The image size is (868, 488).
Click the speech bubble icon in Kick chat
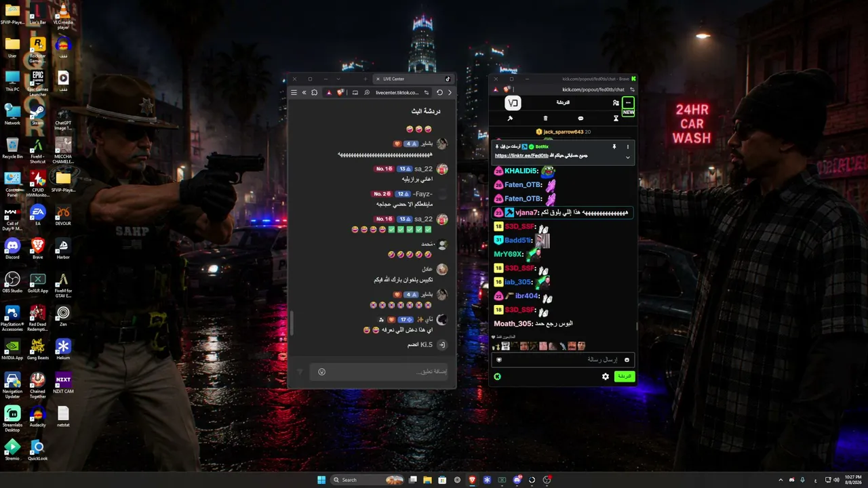click(x=580, y=119)
